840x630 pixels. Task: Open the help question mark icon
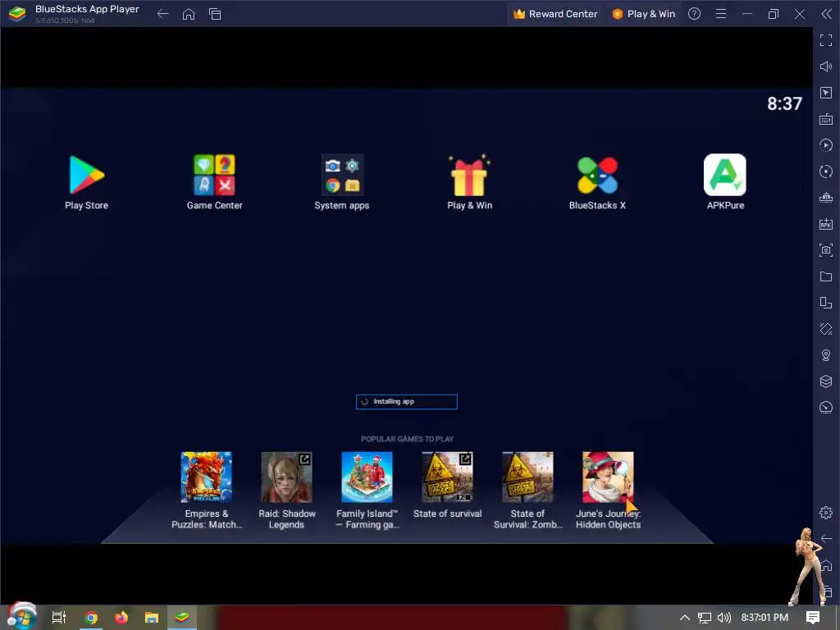click(x=694, y=14)
